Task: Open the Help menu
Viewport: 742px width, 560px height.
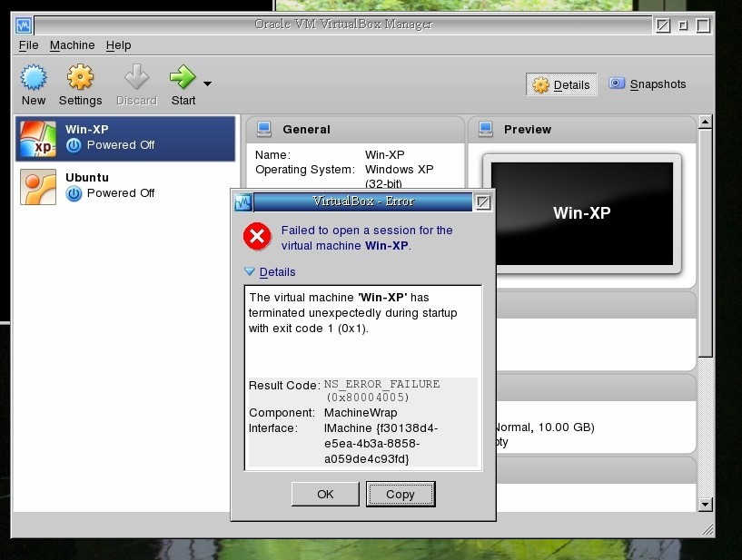Action: (118, 45)
